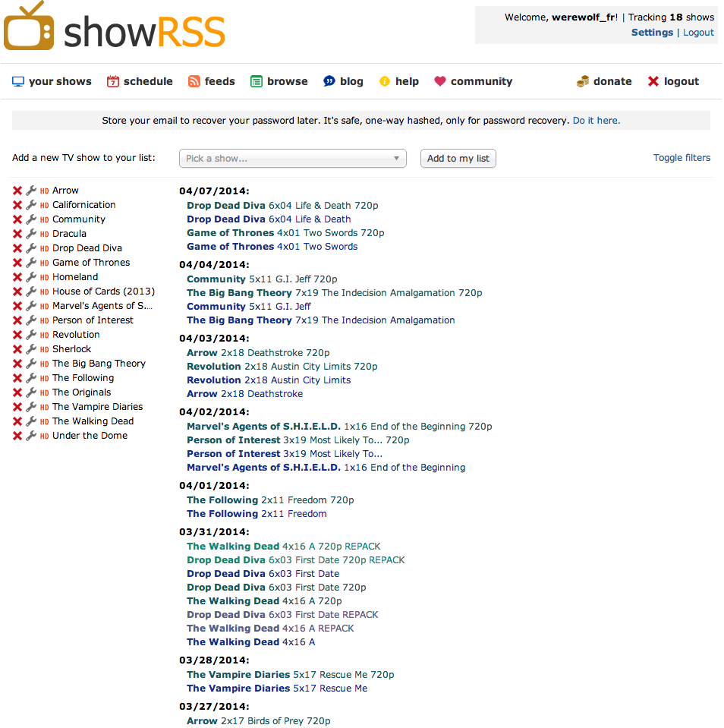Image resolution: width=724 pixels, height=728 pixels.
Task: Click Do it here email link
Action: pos(597,121)
